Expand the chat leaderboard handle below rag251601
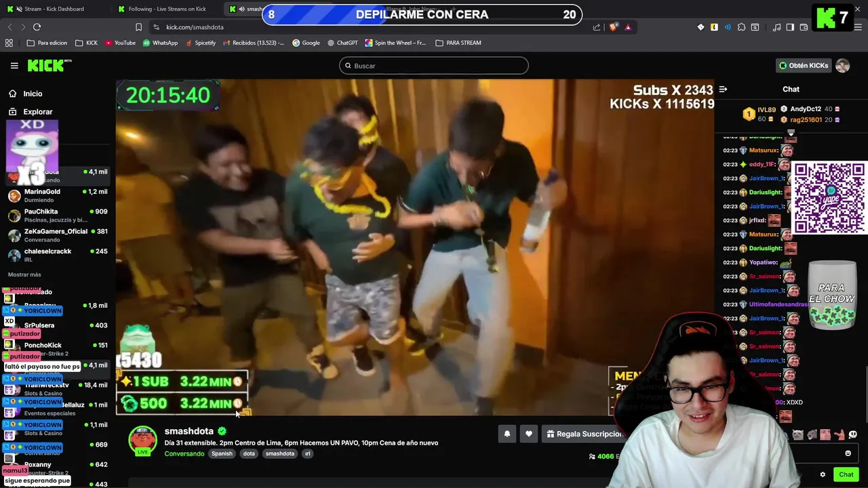The image size is (868, 488). (791, 132)
